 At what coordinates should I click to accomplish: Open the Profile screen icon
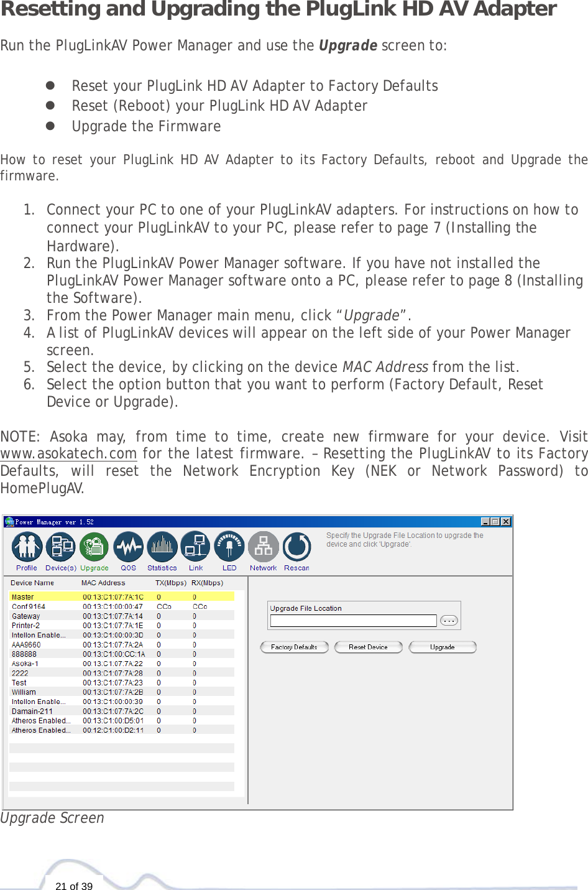click(26, 547)
